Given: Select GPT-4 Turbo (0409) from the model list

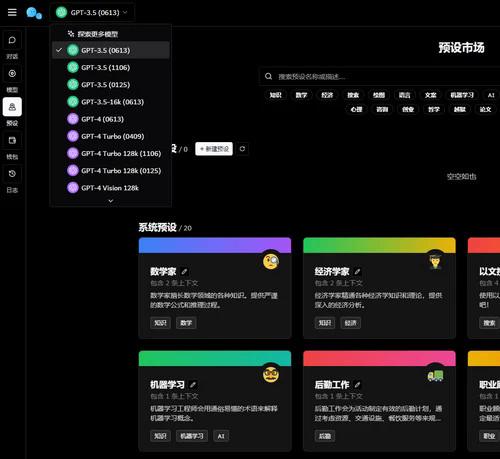Looking at the screenshot, I should [111, 136].
